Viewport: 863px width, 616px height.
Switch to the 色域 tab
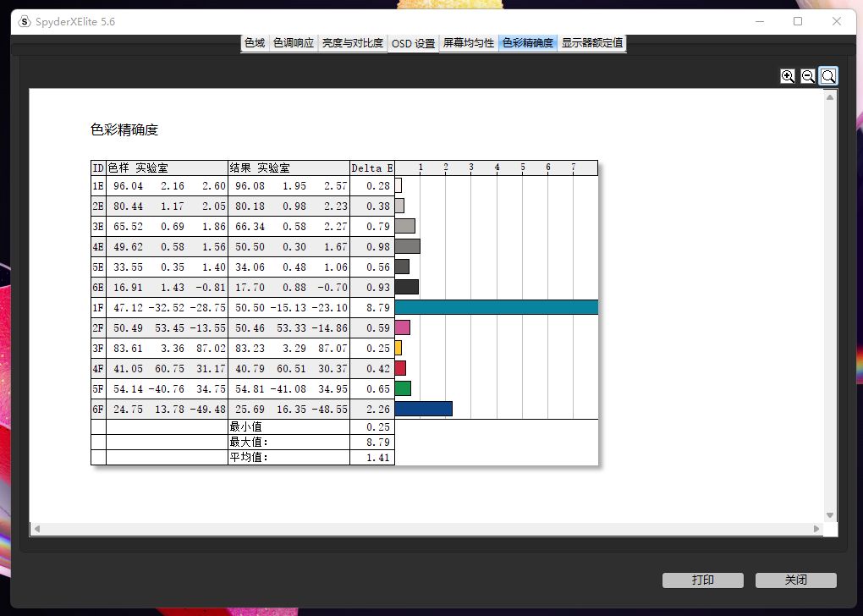pyautogui.click(x=254, y=42)
